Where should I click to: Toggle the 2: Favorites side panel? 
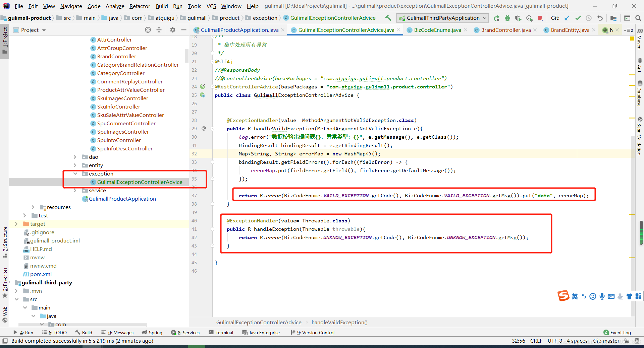5,282
